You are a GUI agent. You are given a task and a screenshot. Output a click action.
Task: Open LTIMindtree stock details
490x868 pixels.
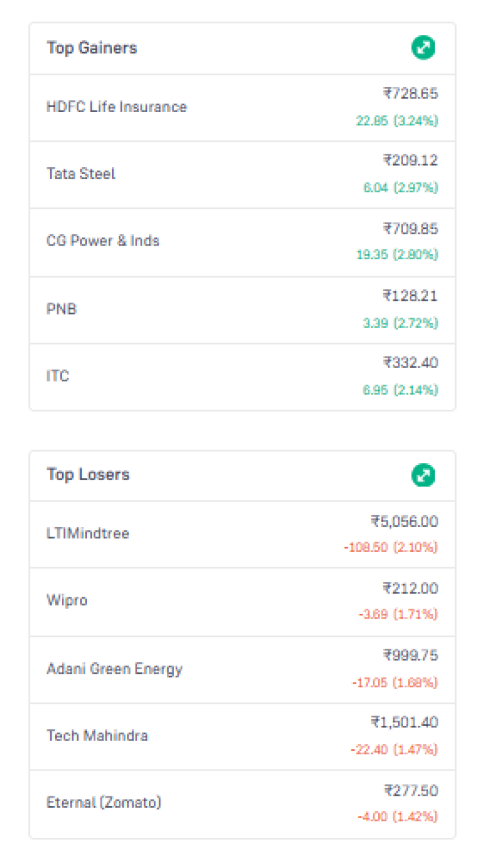click(x=88, y=534)
